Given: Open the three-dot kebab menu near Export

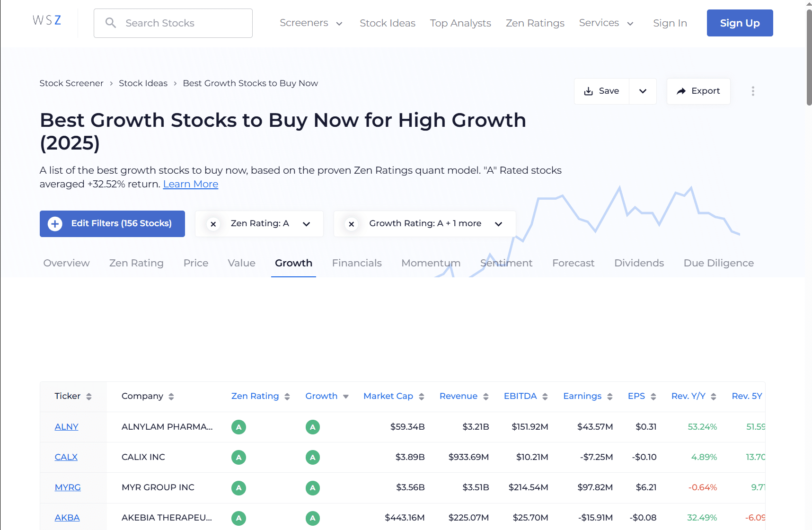Looking at the screenshot, I should pyautogui.click(x=753, y=91).
